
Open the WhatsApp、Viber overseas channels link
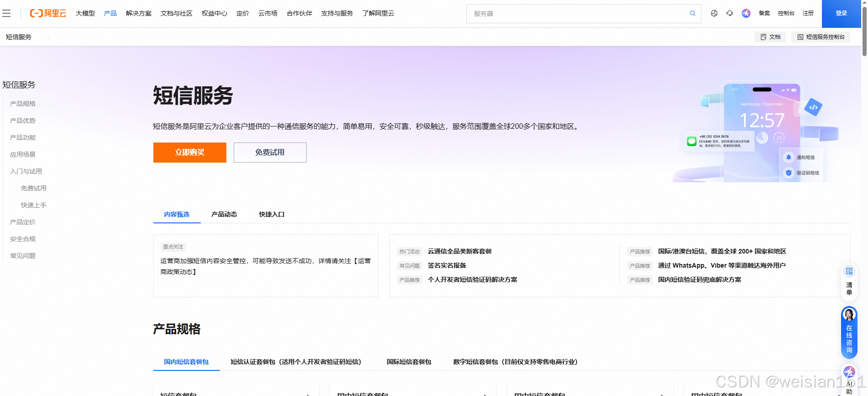pos(722,265)
